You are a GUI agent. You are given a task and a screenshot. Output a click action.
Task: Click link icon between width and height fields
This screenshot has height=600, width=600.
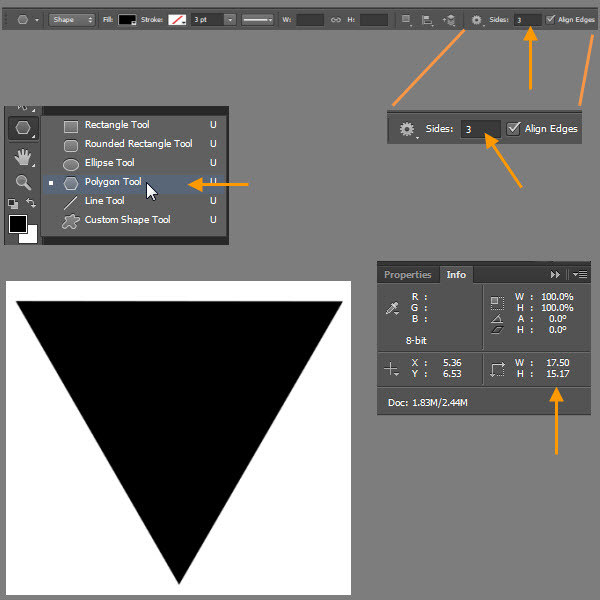[335, 19]
